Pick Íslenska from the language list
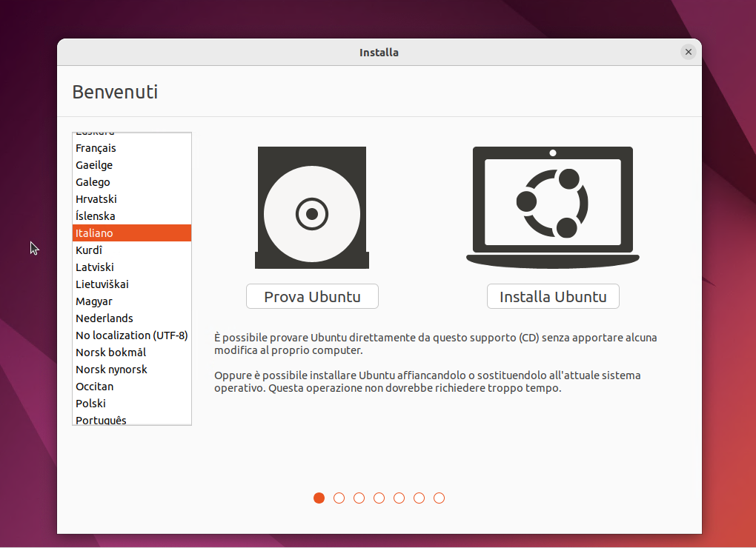Viewport: 756px width, 548px height. click(x=132, y=216)
